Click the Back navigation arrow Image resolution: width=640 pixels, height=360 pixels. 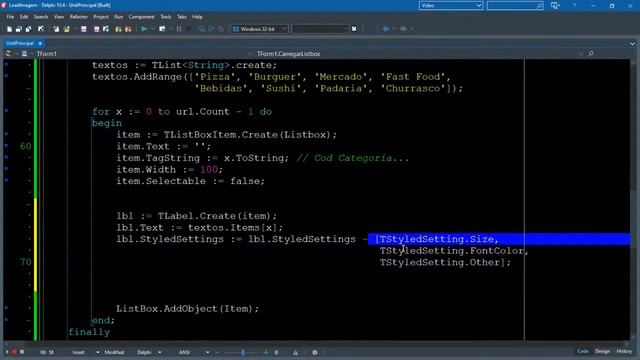(x=386, y=29)
